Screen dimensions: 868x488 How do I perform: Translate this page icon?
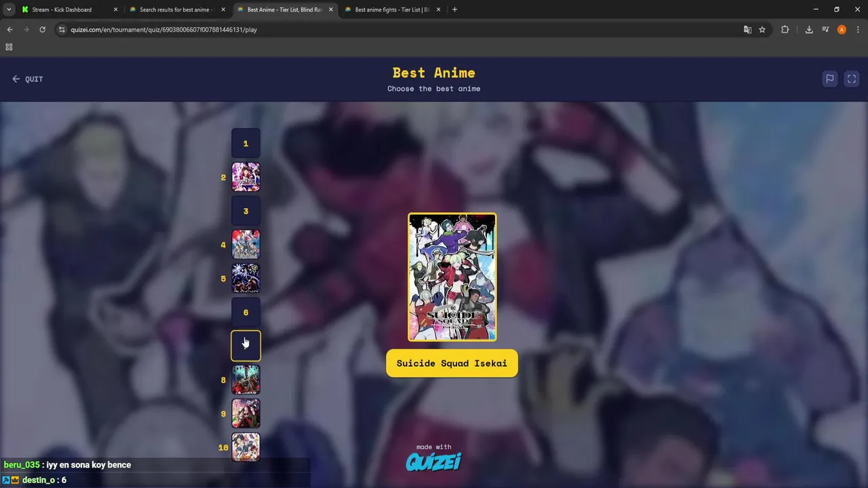tap(747, 30)
